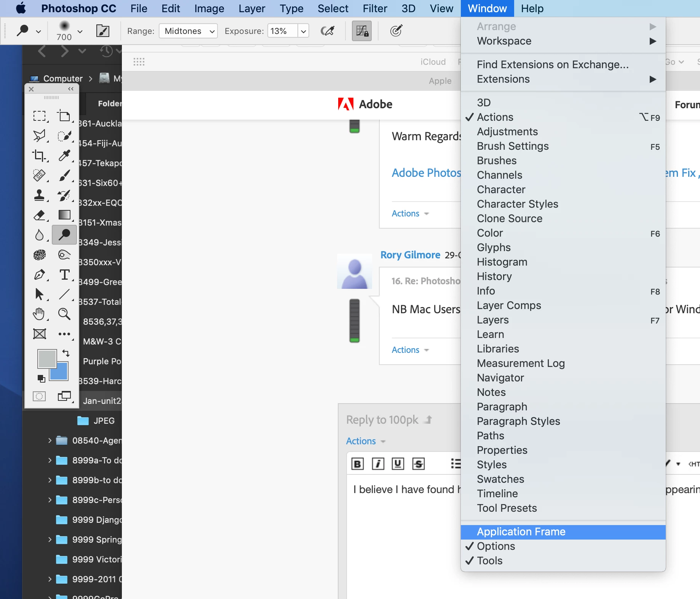This screenshot has height=599, width=700.
Task: Select the Polygonal Lasso tool
Action: click(x=39, y=136)
